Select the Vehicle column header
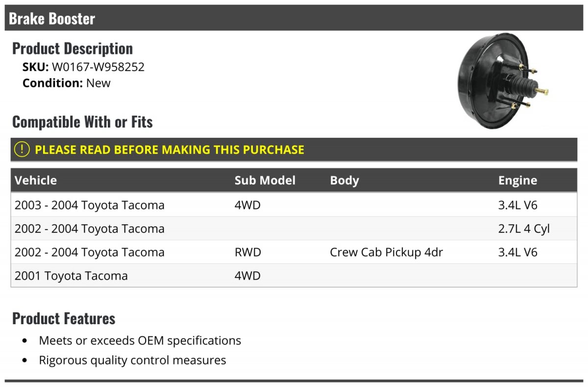The width and height of the screenshot is (588, 387). (x=36, y=180)
